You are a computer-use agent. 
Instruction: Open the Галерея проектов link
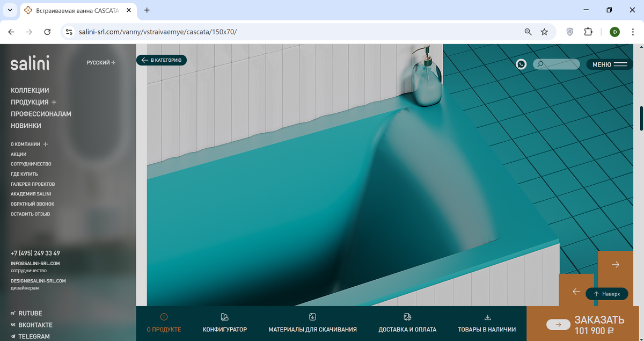[x=33, y=184]
